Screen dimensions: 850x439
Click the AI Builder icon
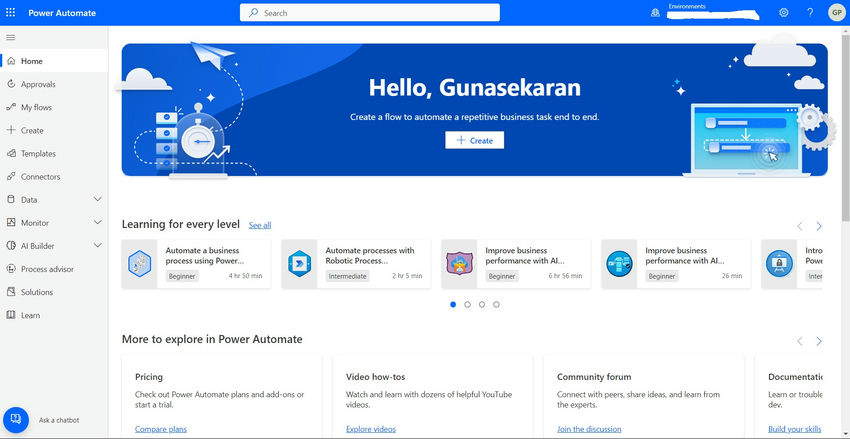click(11, 246)
